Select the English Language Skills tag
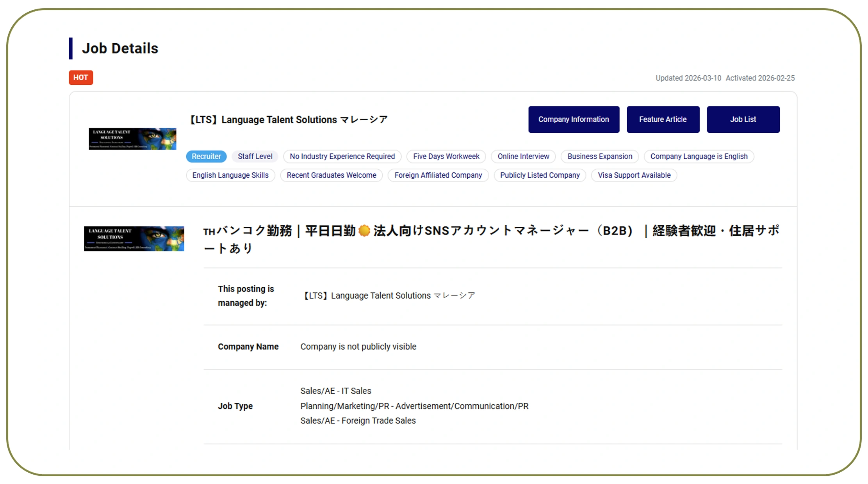This screenshot has width=868, height=484. coord(230,175)
